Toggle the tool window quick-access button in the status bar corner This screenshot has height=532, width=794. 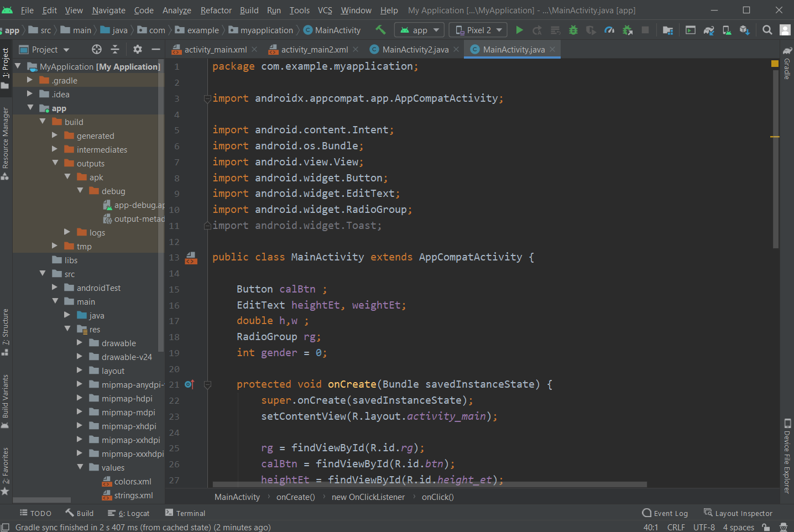(x=5, y=527)
